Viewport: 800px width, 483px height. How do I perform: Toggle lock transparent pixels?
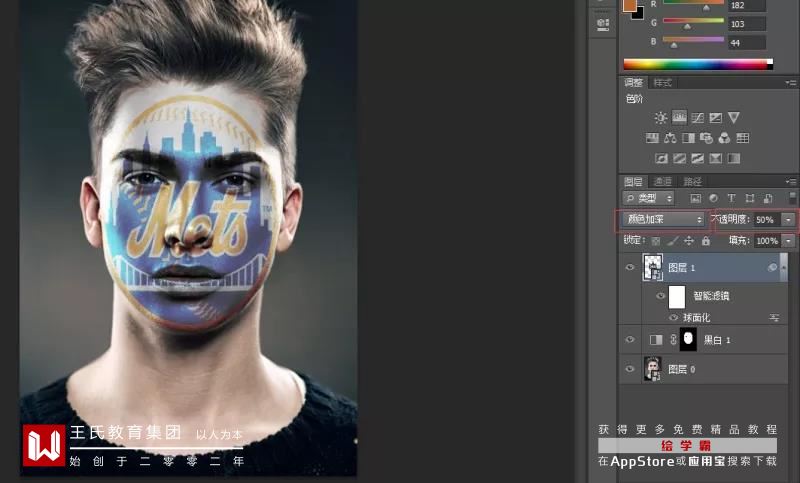click(656, 241)
